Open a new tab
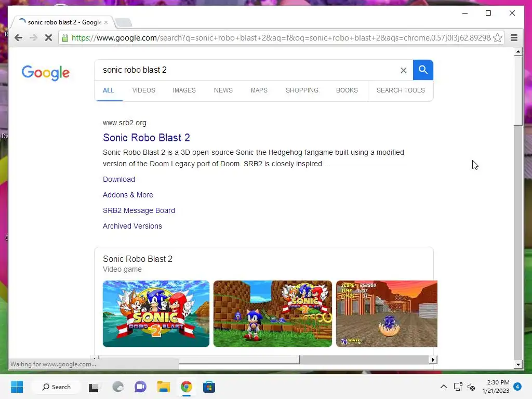Viewport: 532px width, 399px height. pyautogui.click(x=124, y=22)
